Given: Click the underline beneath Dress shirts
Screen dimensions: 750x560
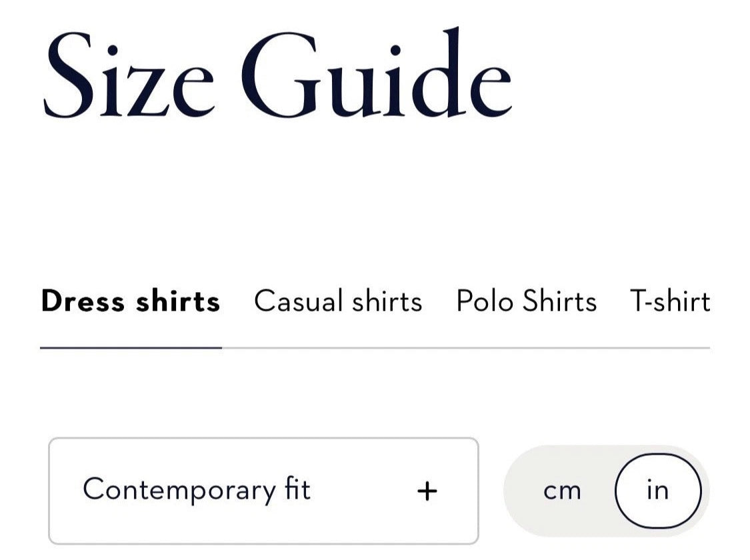Looking at the screenshot, I should [131, 347].
